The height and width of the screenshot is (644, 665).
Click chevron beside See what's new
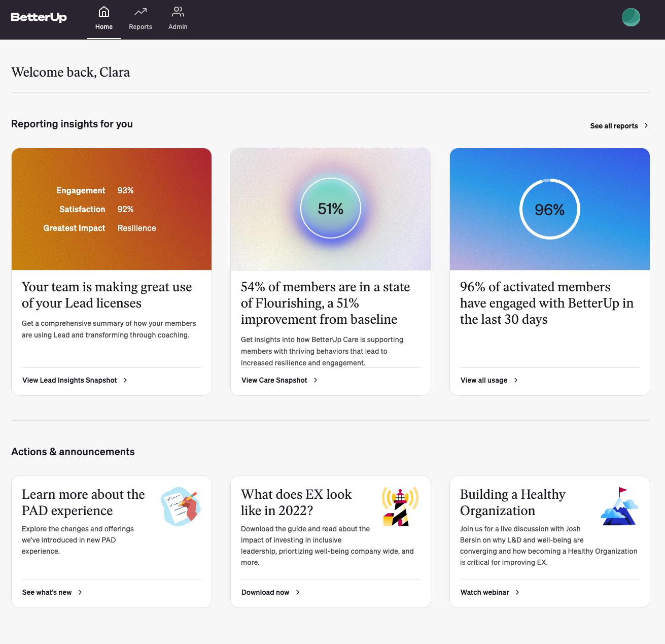80,592
